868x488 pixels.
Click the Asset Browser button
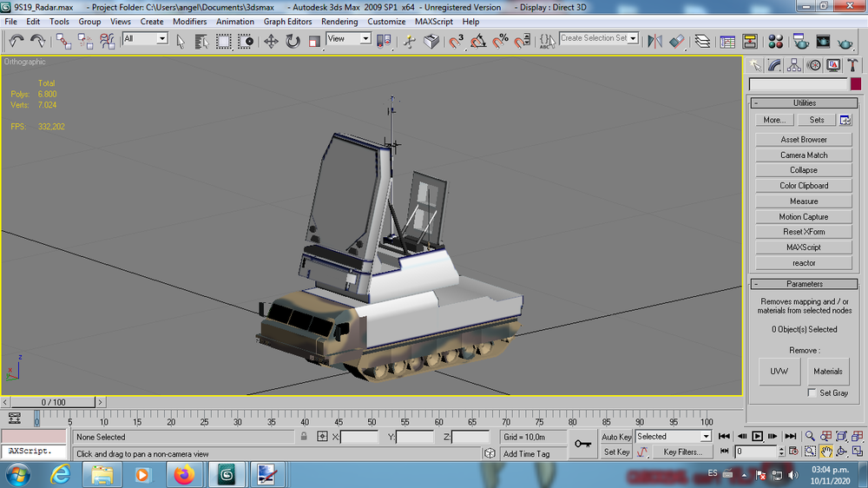(804, 140)
